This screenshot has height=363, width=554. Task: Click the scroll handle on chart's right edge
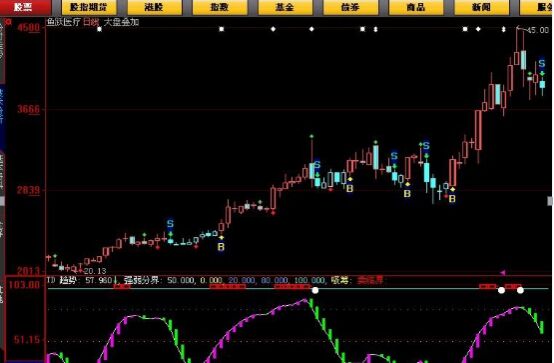click(550, 201)
